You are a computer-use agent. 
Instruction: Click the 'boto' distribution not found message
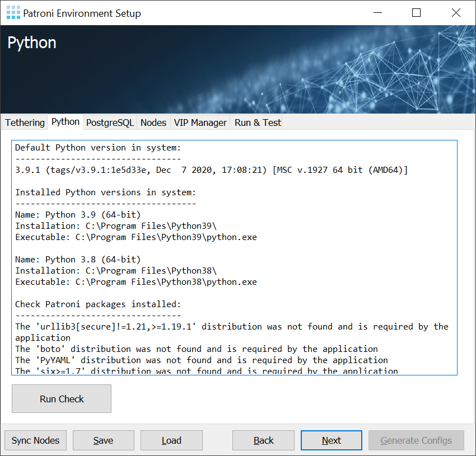pos(196,349)
